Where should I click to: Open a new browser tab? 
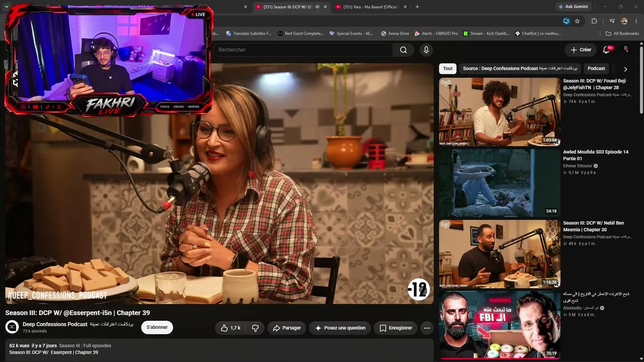(417, 7)
